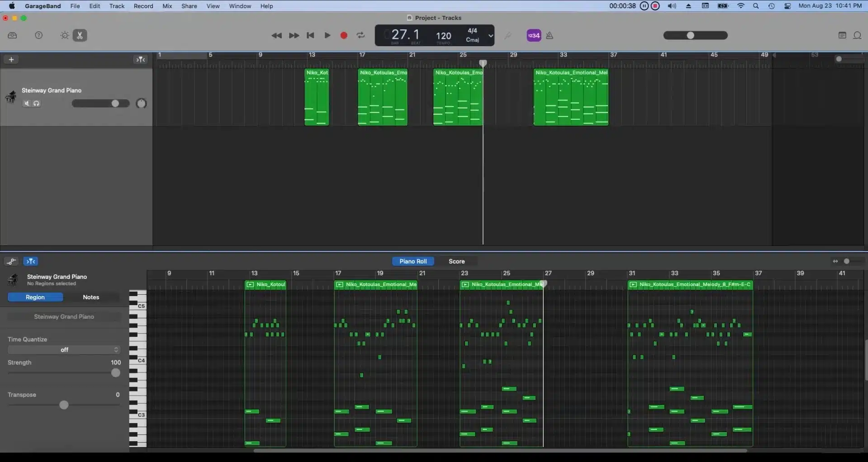Open Spotlight search in menu bar
The height and width of the screenshot is (462, 868).
pyautogui.click(x=756, y=6)
